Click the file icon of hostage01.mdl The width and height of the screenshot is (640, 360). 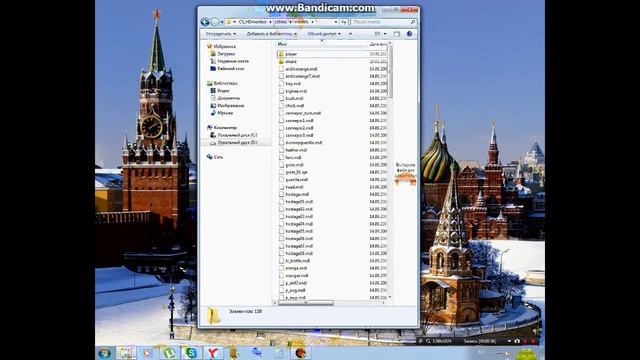click(281, 202)
